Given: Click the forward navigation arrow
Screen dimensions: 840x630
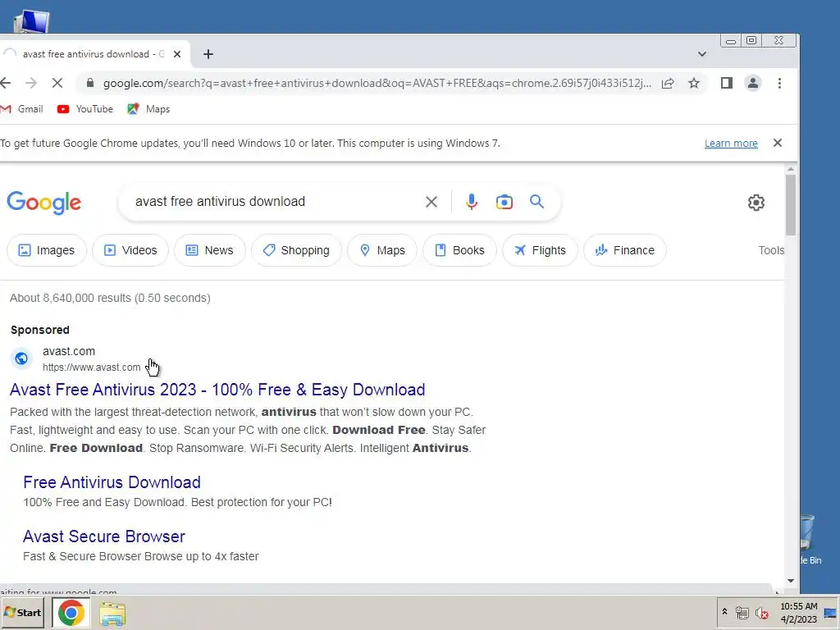Looking at the screenshot, I should pyautogui.click(x=31, y=83).
